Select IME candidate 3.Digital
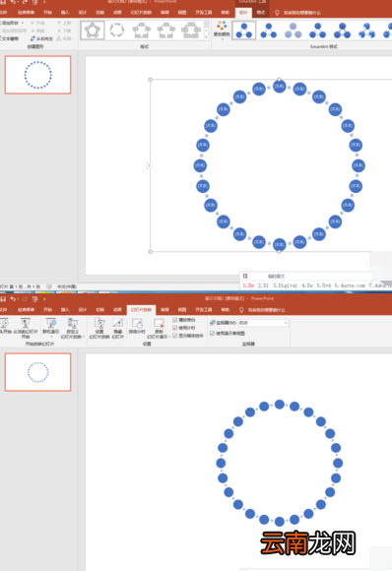Image resolution: width=392 pixels, height=571 pixels. pyautogui.click(x=286, y=285)
